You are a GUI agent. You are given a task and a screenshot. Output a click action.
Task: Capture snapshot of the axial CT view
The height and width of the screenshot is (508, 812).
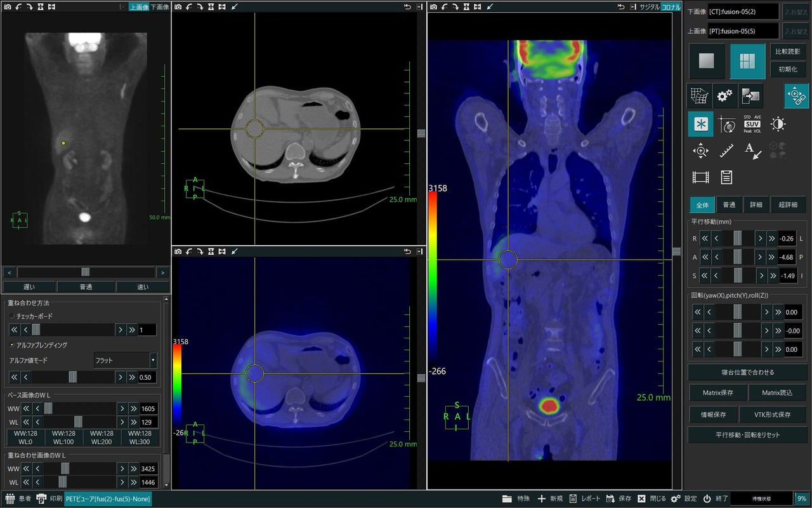[178, 6]
